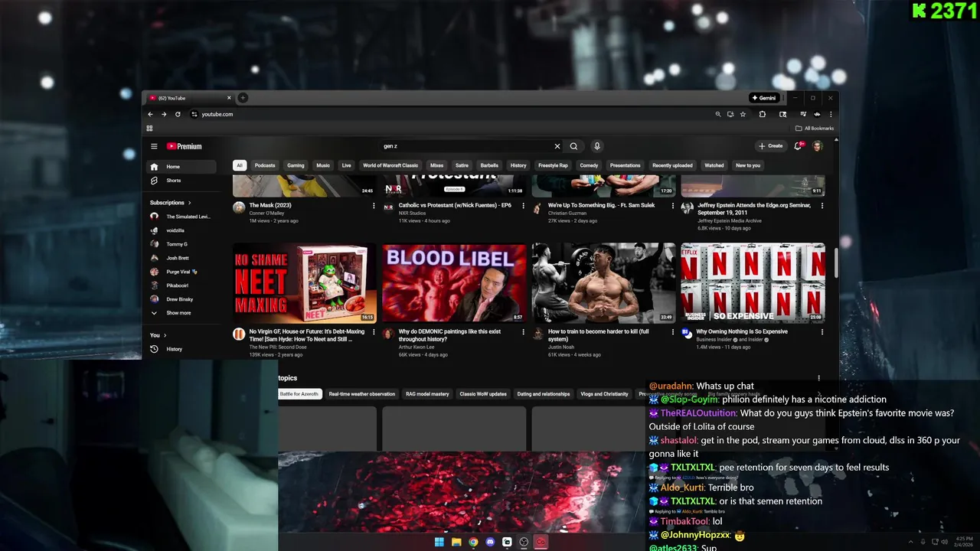
Task: Open the topics section three-dot menu
Action: [818, 378]
